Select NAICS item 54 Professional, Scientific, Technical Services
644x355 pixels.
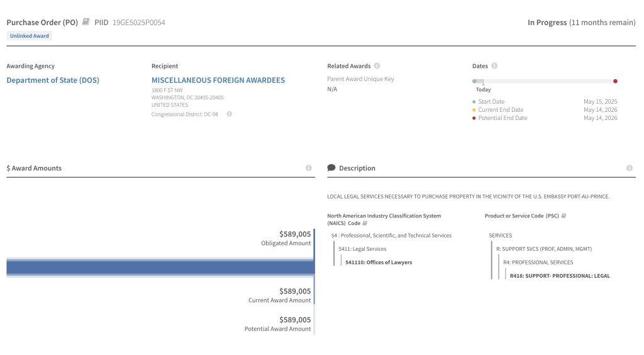point(391,236)
